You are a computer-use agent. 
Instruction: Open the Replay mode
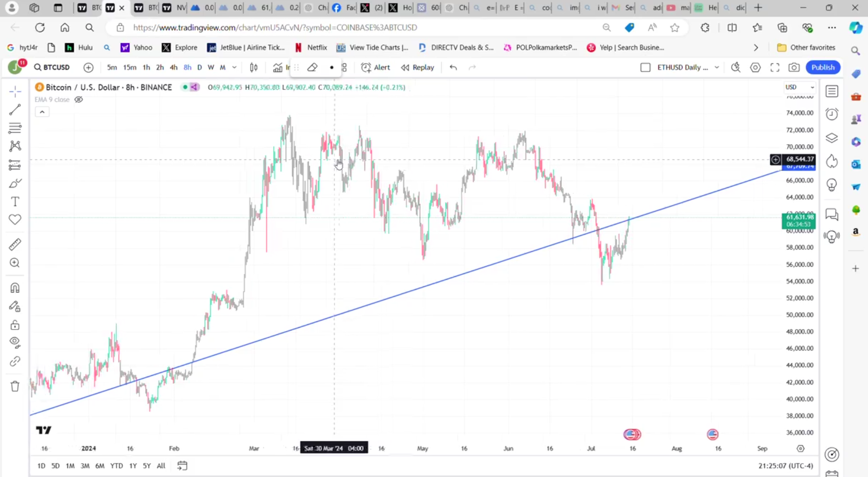coord(418,68)
